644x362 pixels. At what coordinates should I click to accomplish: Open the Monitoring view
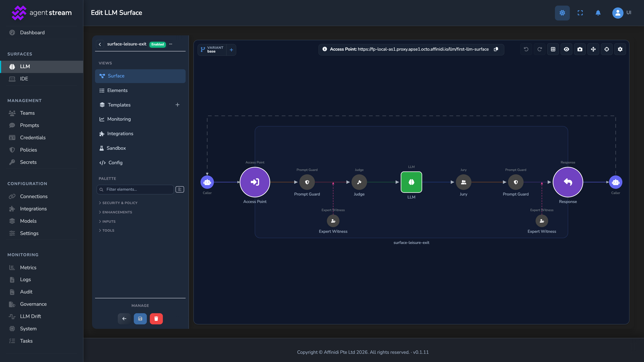[140, 119]
